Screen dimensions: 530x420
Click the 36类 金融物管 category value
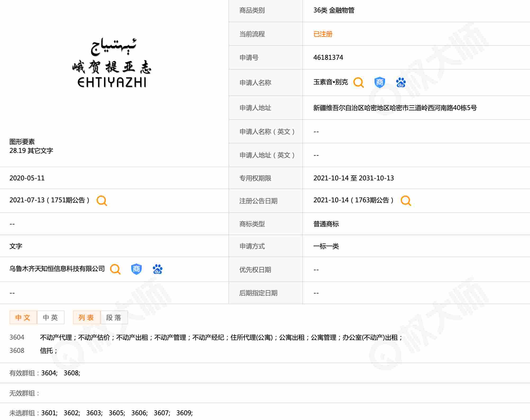tap(334, 10)
